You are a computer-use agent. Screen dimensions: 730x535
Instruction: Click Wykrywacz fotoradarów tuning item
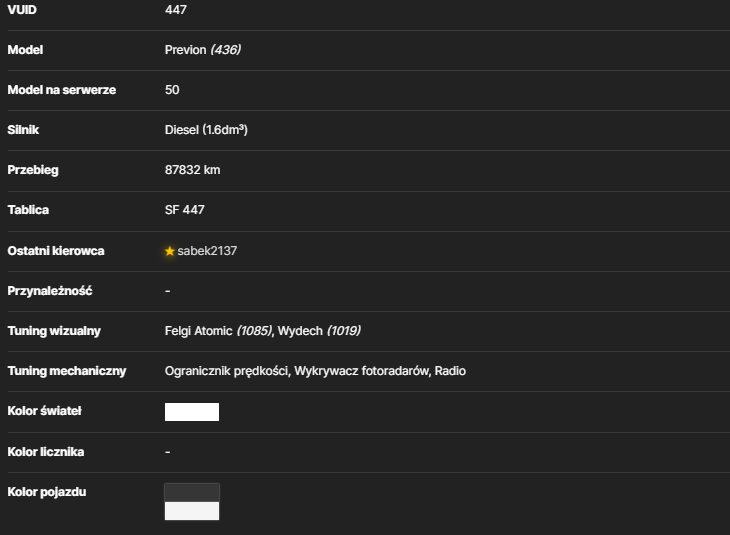(363, 371)
